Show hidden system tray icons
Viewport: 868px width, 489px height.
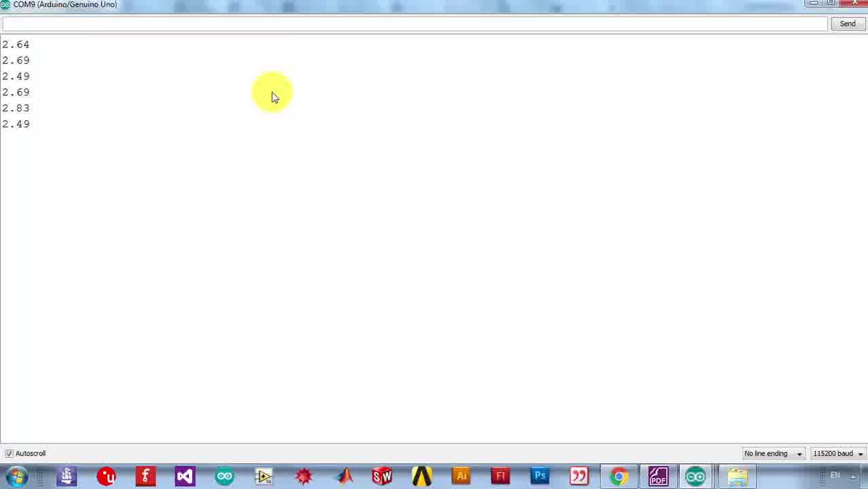pos(853,476)
